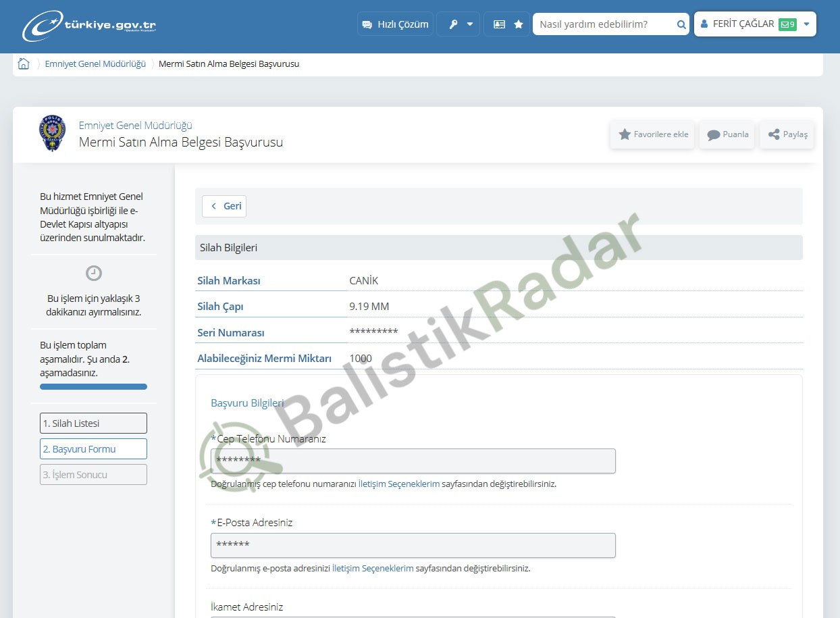This screenshot has width=840, height=618.
Task: Click the Başvuru Bilgileri heading
Action: pyautogui.click(x=247, y=403)
